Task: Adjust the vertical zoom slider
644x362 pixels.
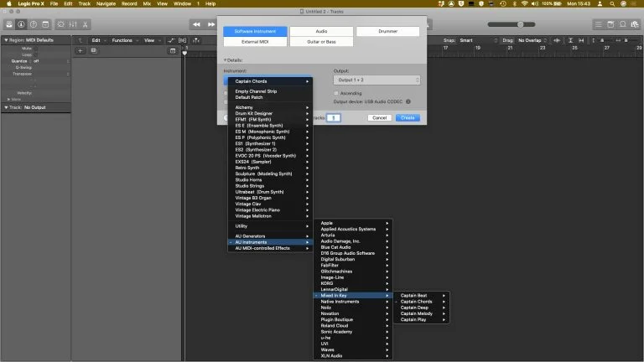Action: coord(602,40)
